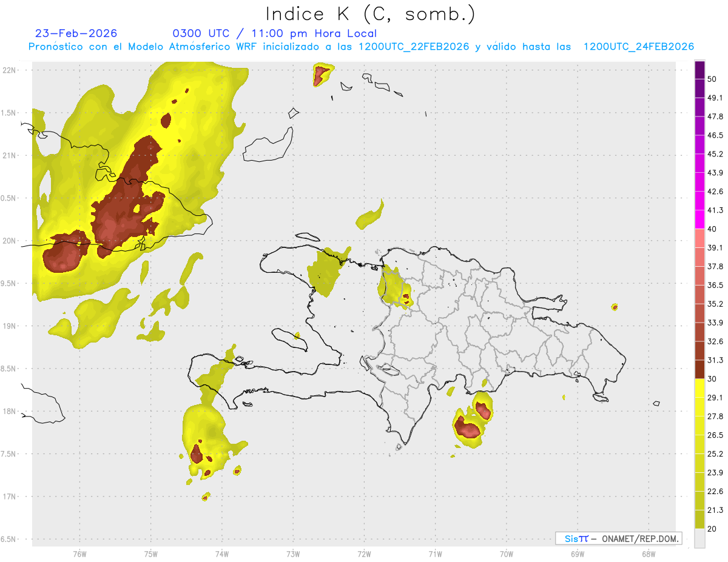This screenshot has height=562, width=728.
Task: Click the color bar value '43.9'
Action: (715, 173)
